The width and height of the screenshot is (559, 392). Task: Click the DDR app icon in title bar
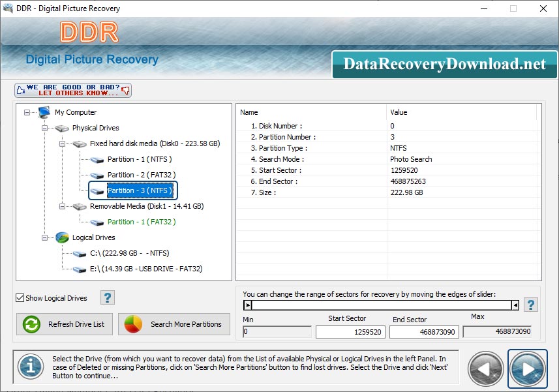[x=7, y=8]
